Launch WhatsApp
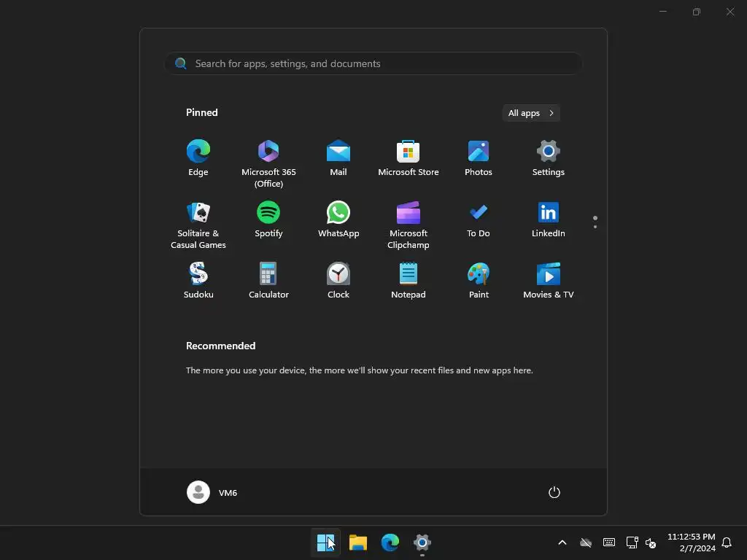 click(338, 219)
